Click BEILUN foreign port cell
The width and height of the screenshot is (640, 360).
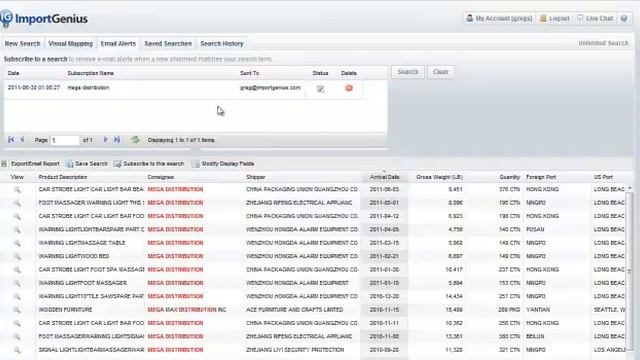(x=535, y=336)
